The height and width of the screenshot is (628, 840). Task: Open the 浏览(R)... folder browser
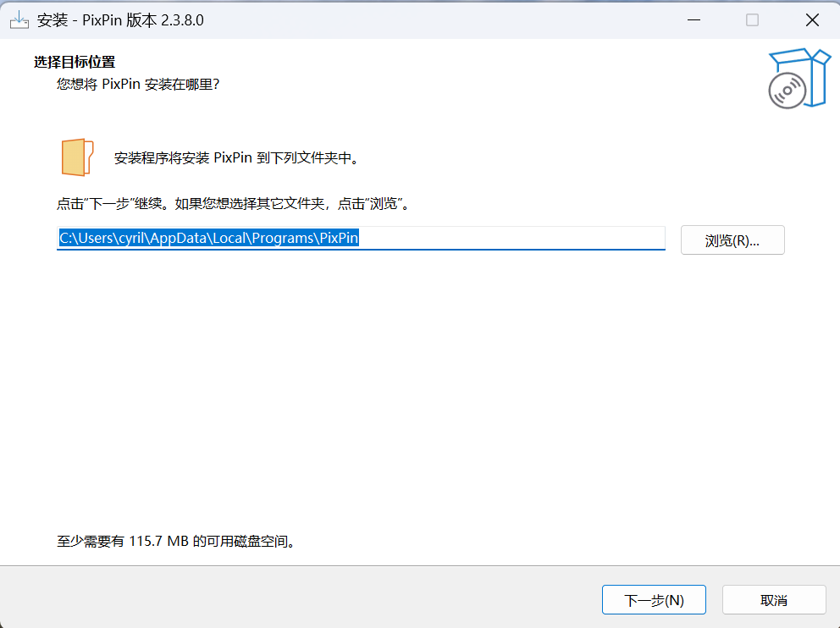coord(732,240)
